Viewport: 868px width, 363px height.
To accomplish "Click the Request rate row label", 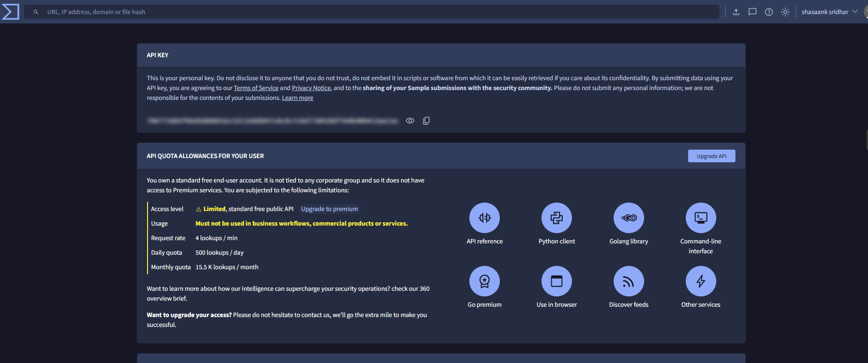I will 168,238.
